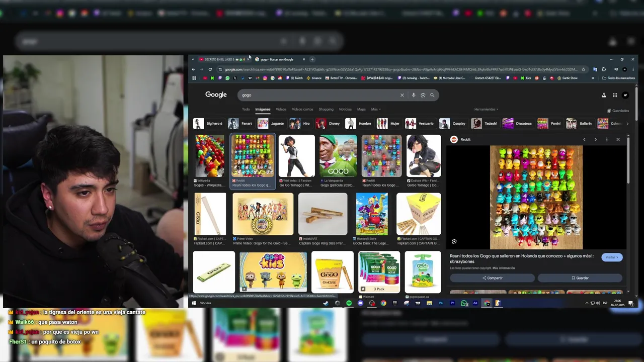Close the Reddit image preview panel
Screen dimensions: 644x362
click(x=618, y=139)
